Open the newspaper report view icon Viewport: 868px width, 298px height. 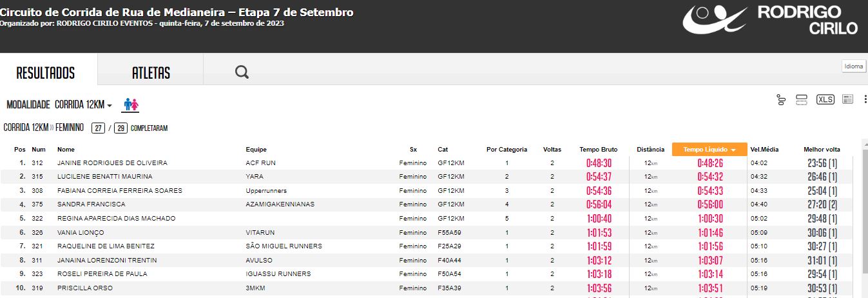click(848, 99)
